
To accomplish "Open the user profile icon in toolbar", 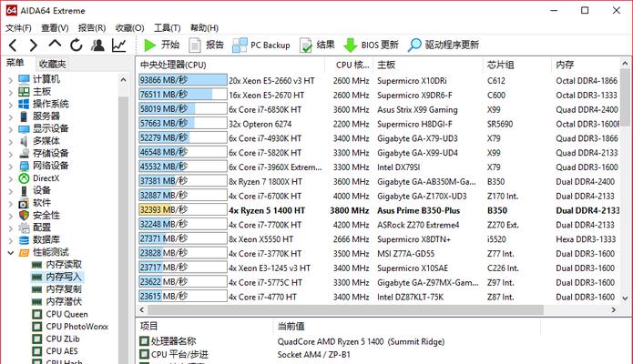I will coord(97,45).
